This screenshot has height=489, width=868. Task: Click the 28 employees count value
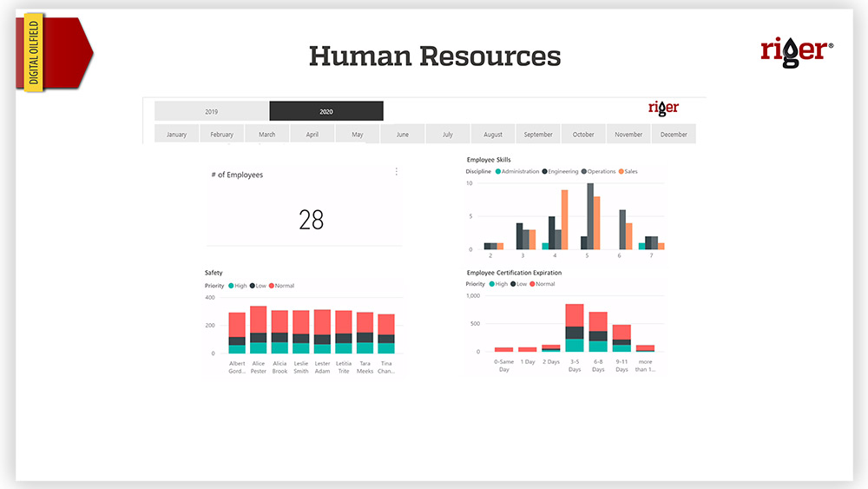pos(311,220)
